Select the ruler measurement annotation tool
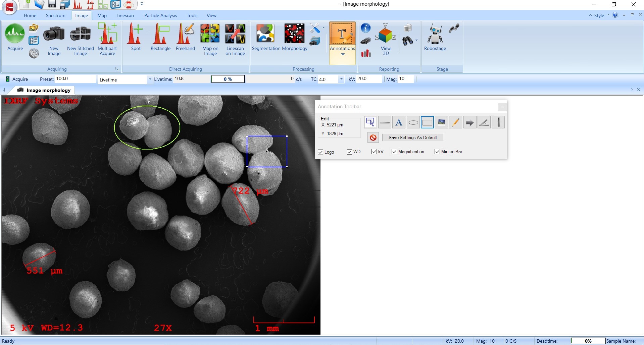The height and width of the screenshot is (345, 644). (498, 122)
